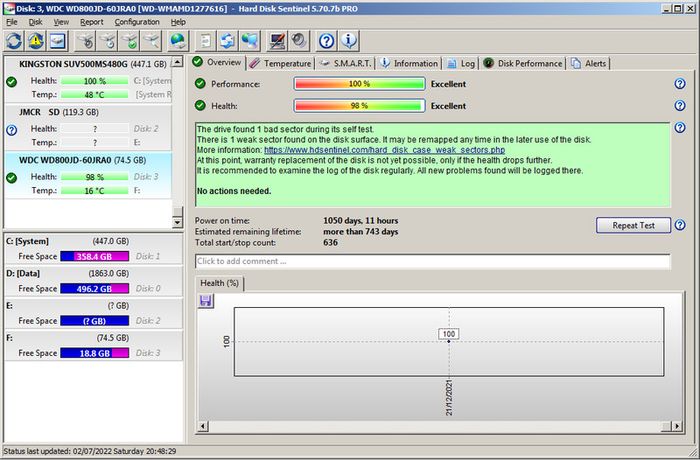The width and height of the screenshot is (700, 460).
Task: Click the monitor with pen toolbar icon
Action: [277, 41]
